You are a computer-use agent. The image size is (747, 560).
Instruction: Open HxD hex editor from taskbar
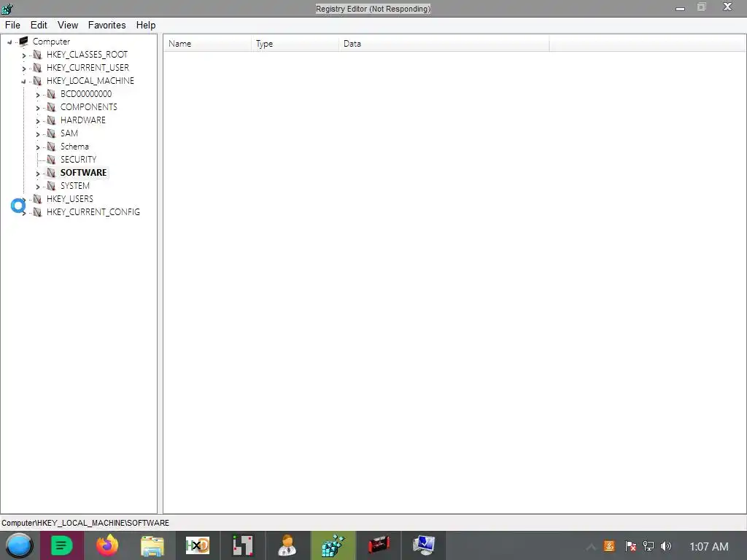tap(197, 545)
